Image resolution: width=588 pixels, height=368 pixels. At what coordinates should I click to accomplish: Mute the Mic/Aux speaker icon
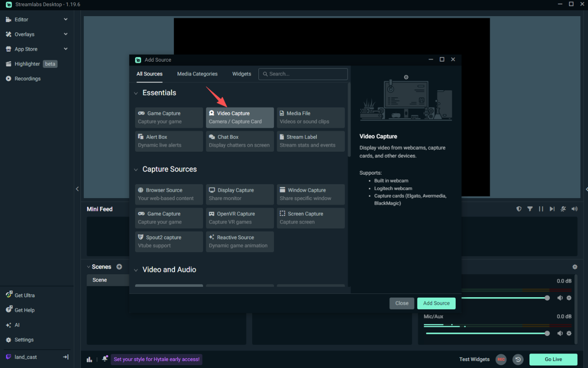pyautogui.click(x=560, y=333)
